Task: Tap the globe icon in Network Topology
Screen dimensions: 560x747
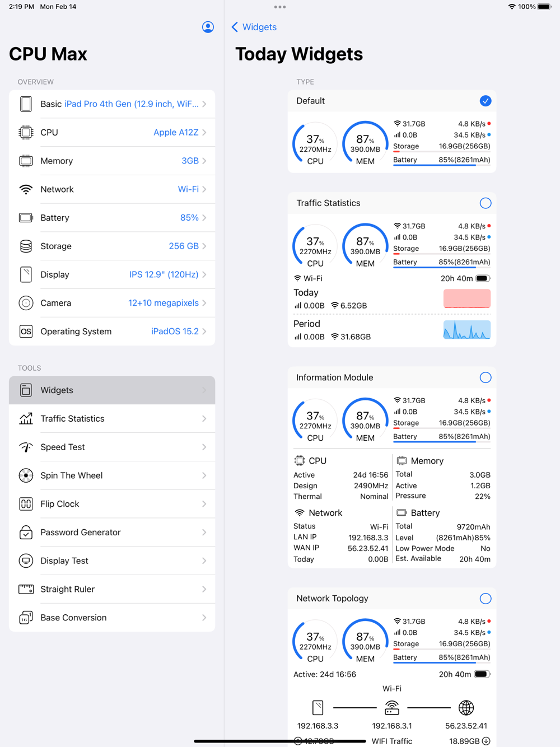Action: (x=466, y=708)
